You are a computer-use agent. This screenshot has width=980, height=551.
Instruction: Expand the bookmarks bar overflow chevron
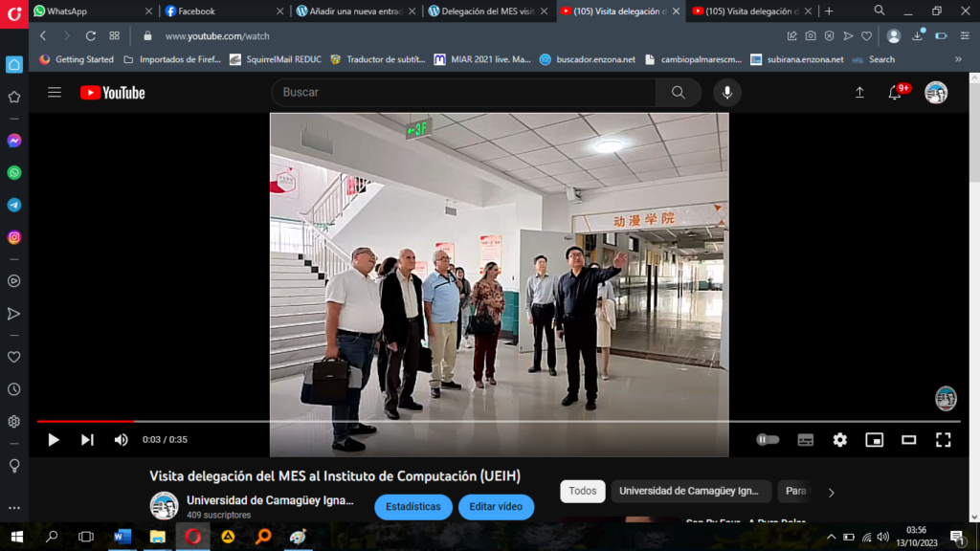(x=958, y=59)
